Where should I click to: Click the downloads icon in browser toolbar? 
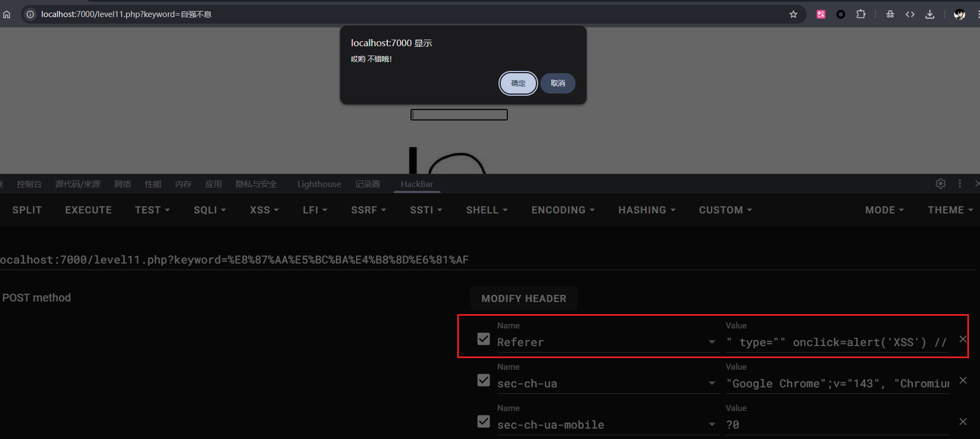pyautogui.click(x=930, y=14)
